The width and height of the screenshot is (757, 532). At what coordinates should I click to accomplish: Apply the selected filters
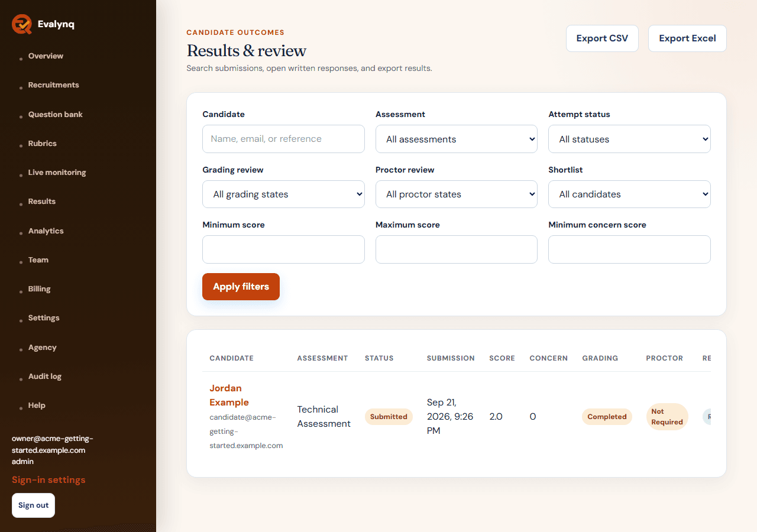241,287
